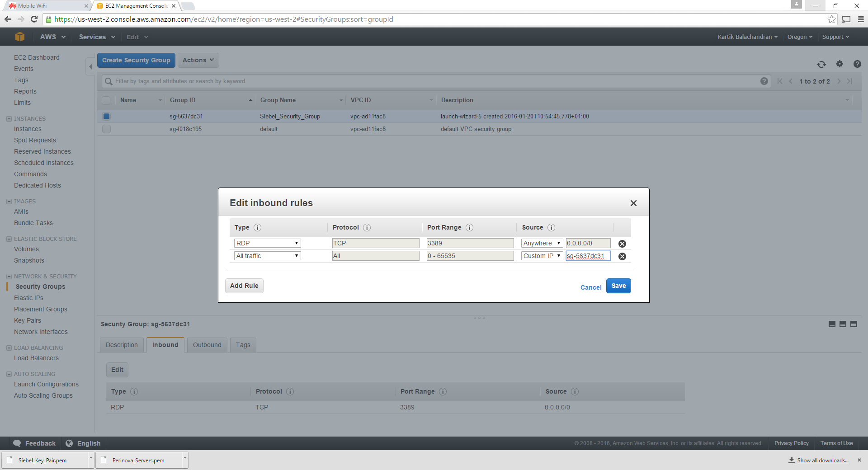Remove the RDP inbound rule
The height and width of the screenshot is (470, 868).
coord(622,244)
